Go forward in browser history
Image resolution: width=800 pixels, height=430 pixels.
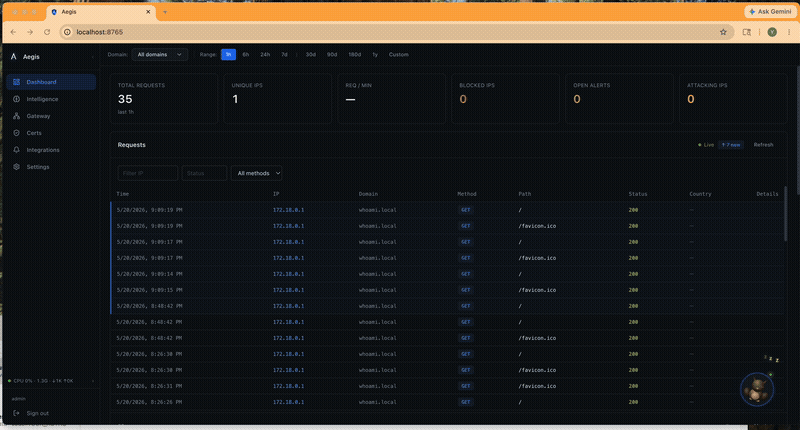click(x=30, y=32)
